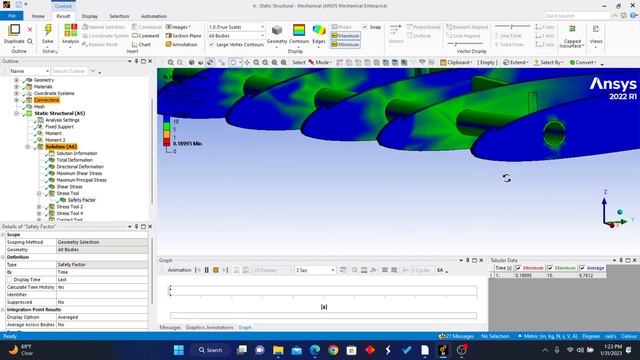Step to next animation frame
Image resolution: width=640 pixels, height=360 pixels.
point(225,270)
